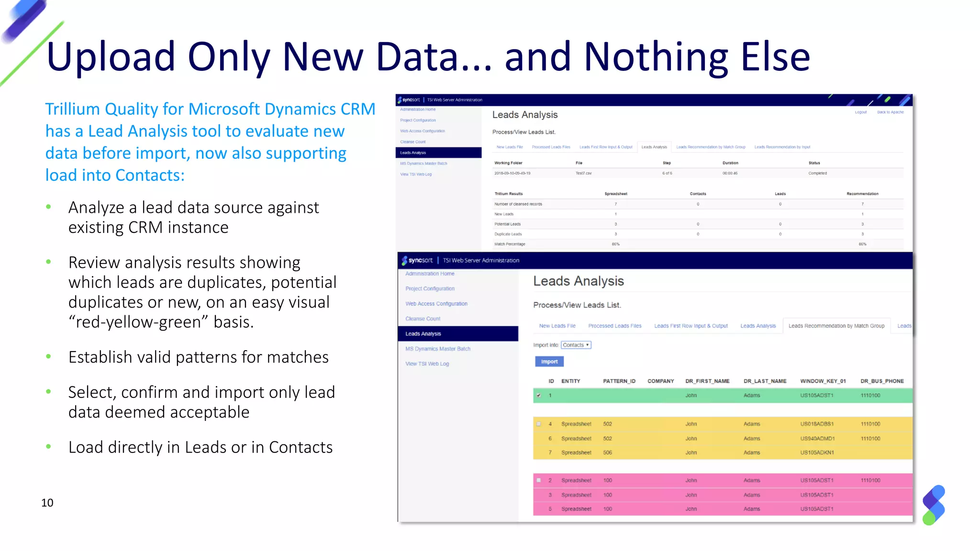
Task: Click the COMPANY column header
Action: click(660, 381)
